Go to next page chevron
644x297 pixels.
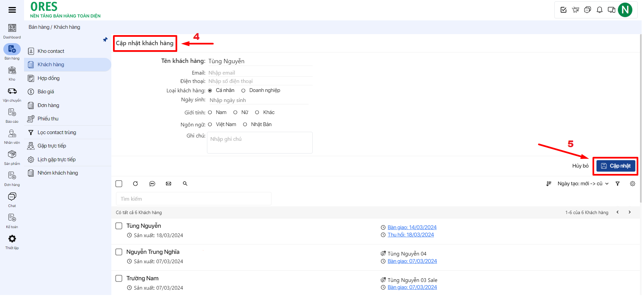[x=630, y=212]
